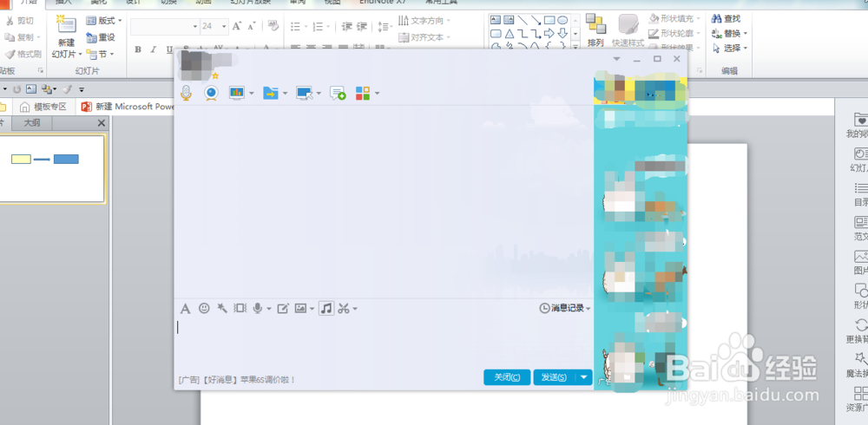The image size is (868, 425).
Task: Click the Send (发送) button
Action: [554, 377]
